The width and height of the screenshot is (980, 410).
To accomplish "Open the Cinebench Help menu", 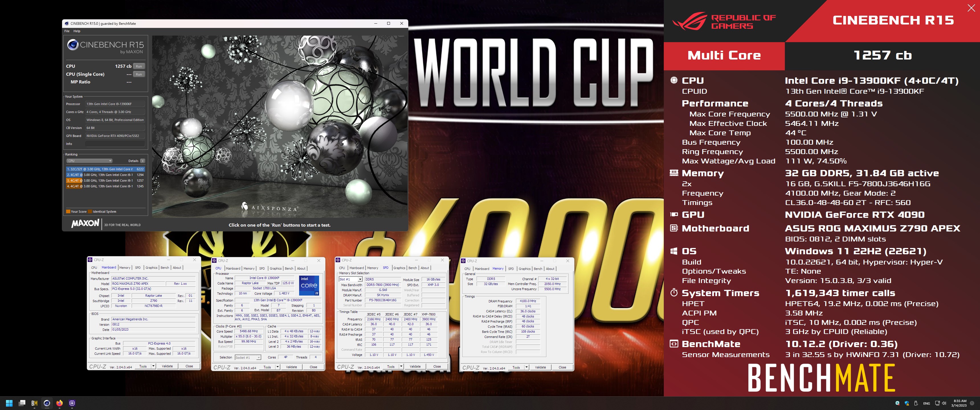I will point(77,31).
